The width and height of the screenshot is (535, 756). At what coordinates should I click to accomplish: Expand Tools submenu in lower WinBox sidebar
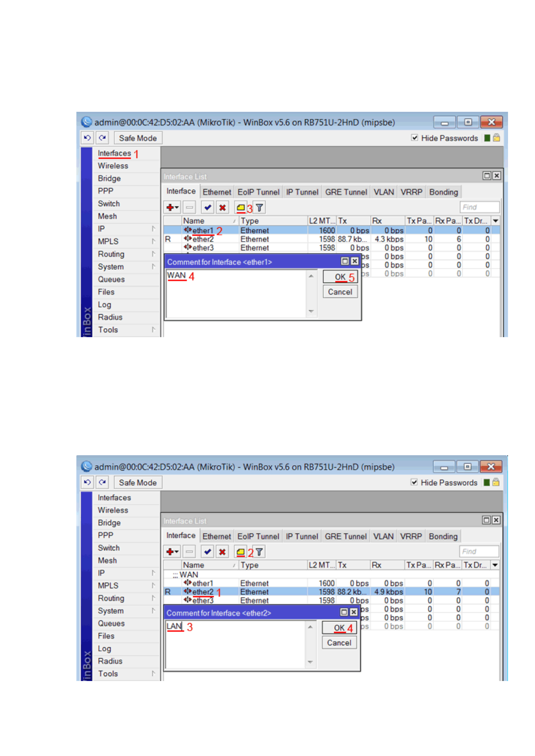[154, 673]
